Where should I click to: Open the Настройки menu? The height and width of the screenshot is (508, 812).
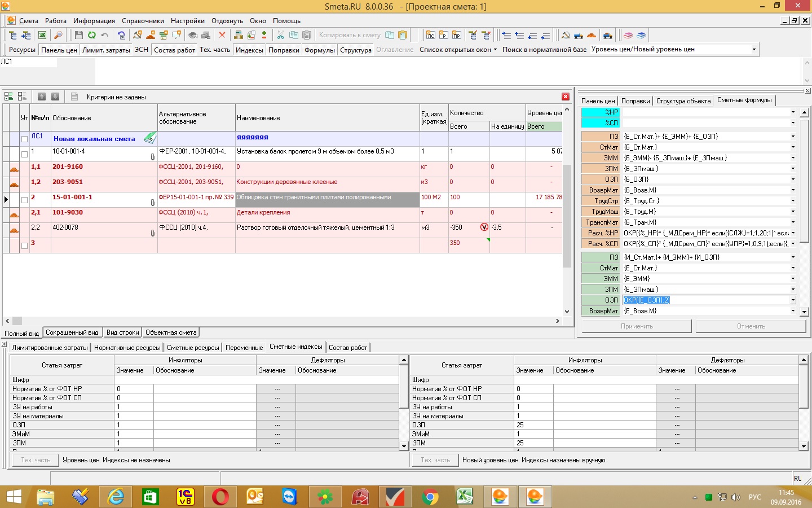[188, 21]
